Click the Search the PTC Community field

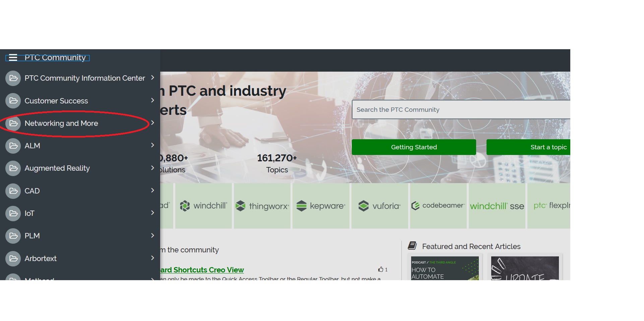(x=462, y=109)
